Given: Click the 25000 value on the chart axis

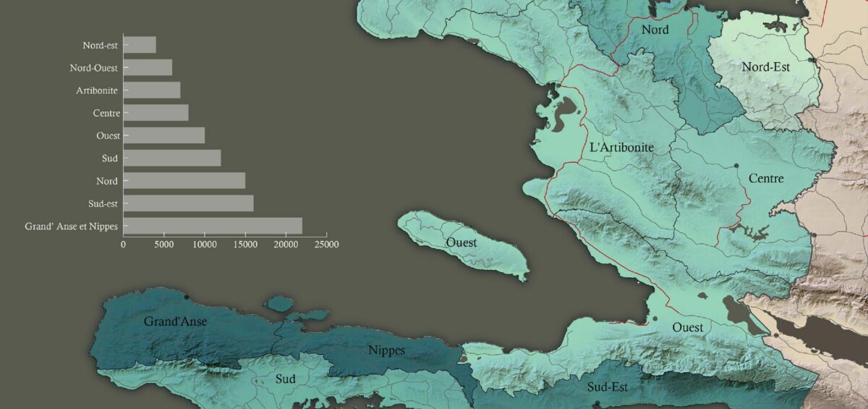Looking at the screenshot, I should [326, 245].
